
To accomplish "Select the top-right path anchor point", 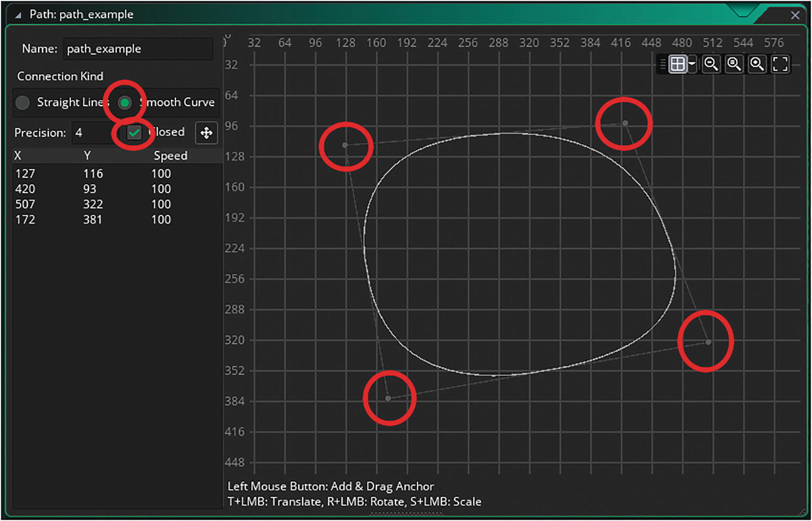I will tap(625, 123).
